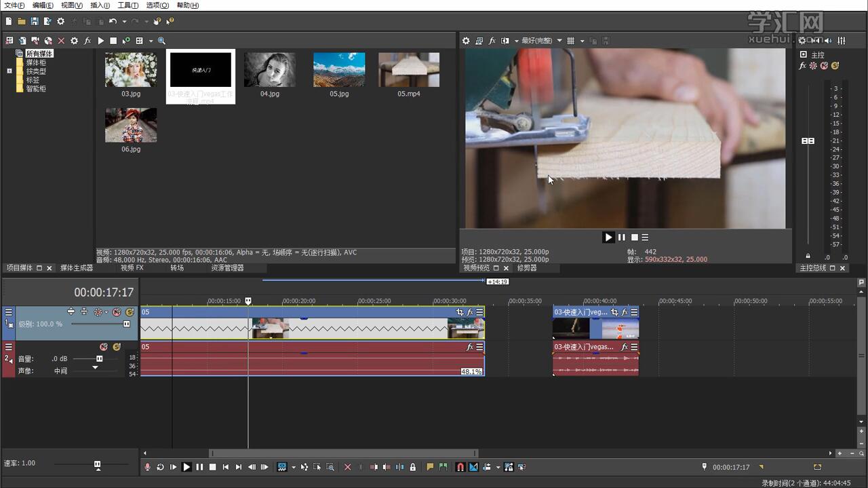The width and height of the screenshot is (868, 488).
Task: Start media preview in Project Media toolbar
Action: (100, 41)
